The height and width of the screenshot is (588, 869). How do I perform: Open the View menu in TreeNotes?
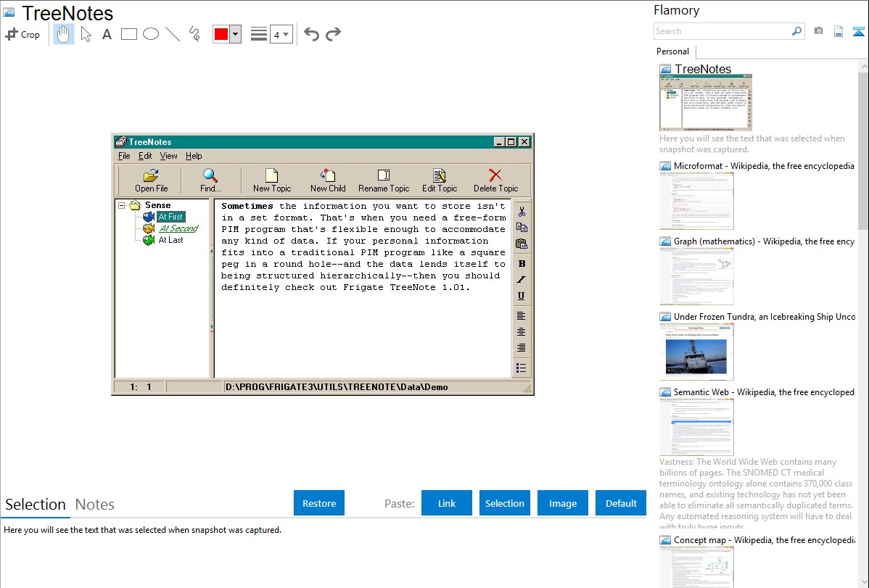168,156
